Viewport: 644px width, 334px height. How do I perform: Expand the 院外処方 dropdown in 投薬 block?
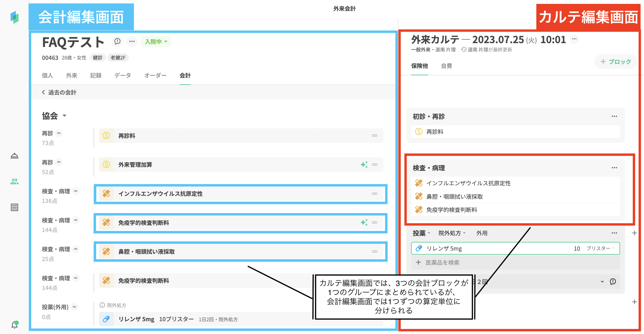pyautogui.click(x=452, y=233)
